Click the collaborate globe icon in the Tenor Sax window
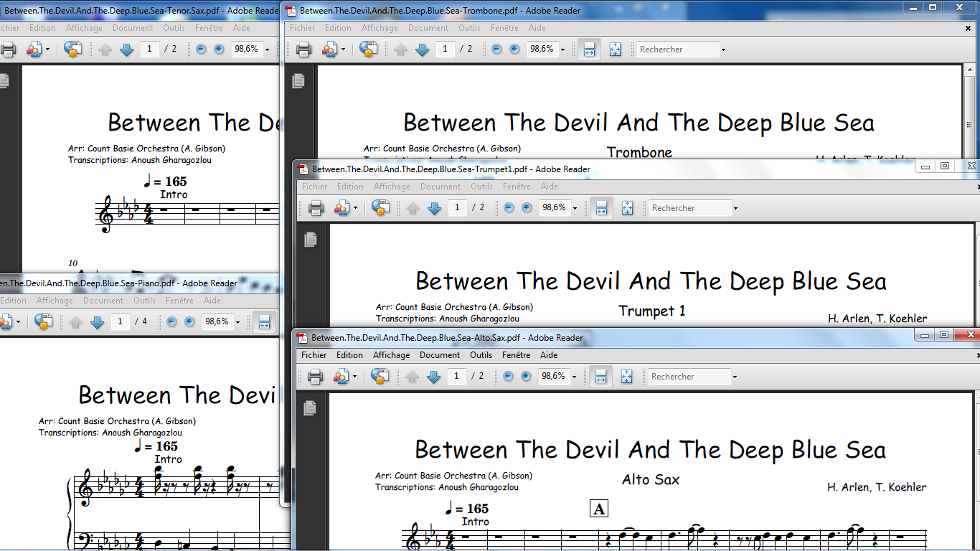This screenshot has height=551, width=980. coord(73,50)
